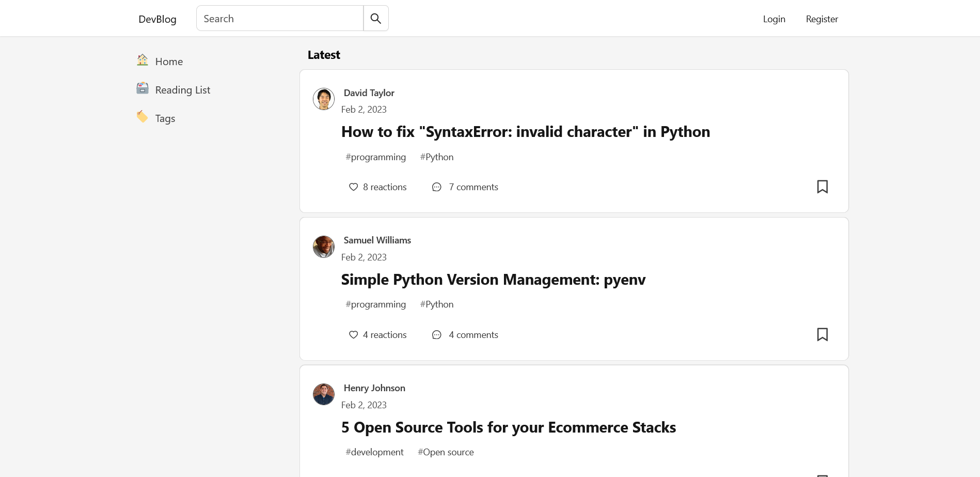Open Simple Python Version Management post
The image size is (980, 477).
(493, 280)
